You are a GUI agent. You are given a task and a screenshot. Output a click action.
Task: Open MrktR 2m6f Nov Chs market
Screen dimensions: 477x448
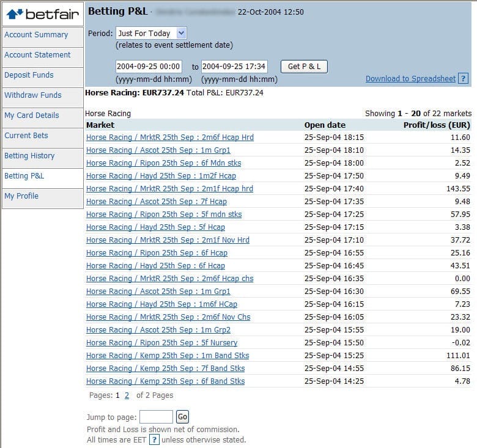pos(168,317)
